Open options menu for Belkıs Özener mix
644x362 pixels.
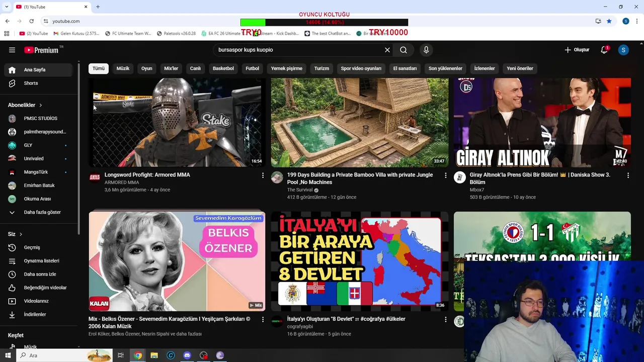click(263, 319)
